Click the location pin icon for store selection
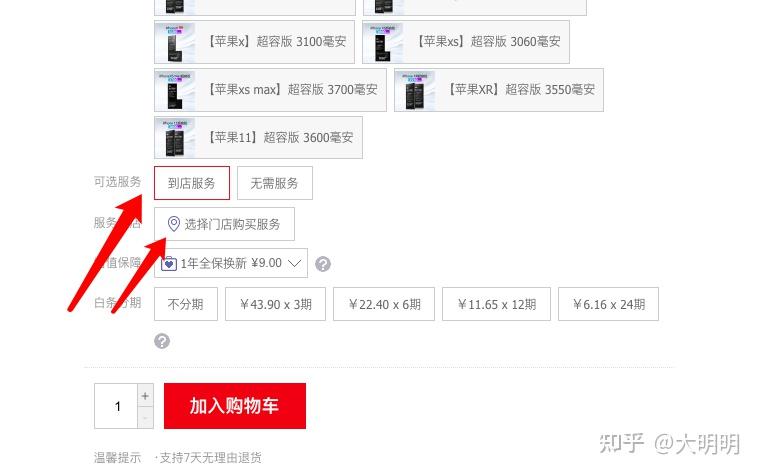This screenshot has height=475, width=759. click(173, 224)
